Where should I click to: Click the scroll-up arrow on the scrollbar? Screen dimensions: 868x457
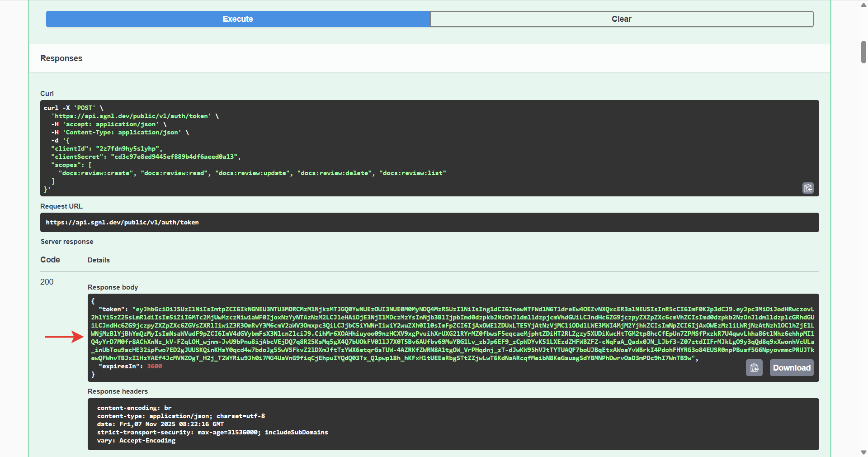863,5
